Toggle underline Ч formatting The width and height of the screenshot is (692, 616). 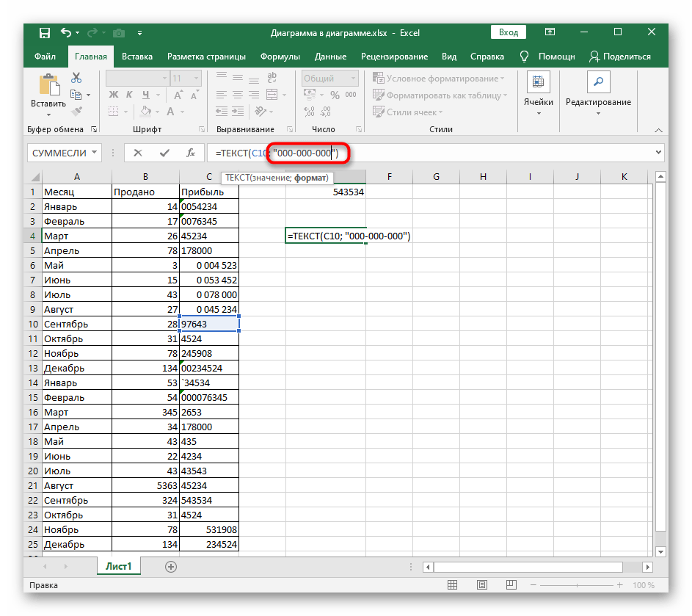click(x=146, y=95)
